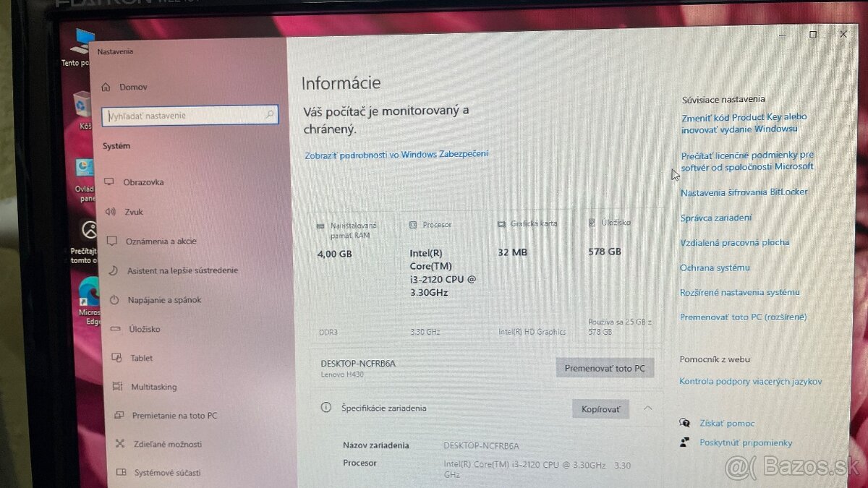
Task: Open Správca zariadení link
Action: point(716,218)
